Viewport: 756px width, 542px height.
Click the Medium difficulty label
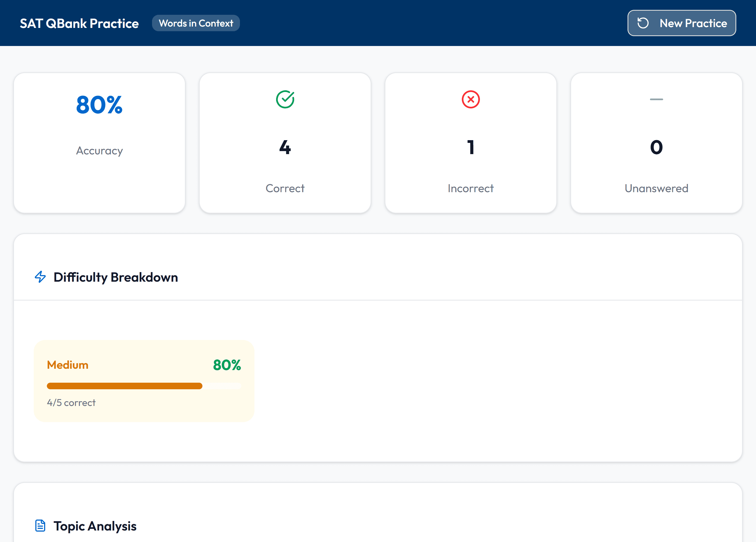[68, 365]
